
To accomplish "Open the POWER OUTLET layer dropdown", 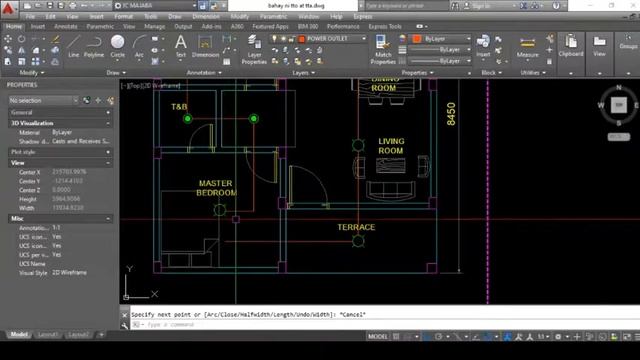I will pos(363,39).
